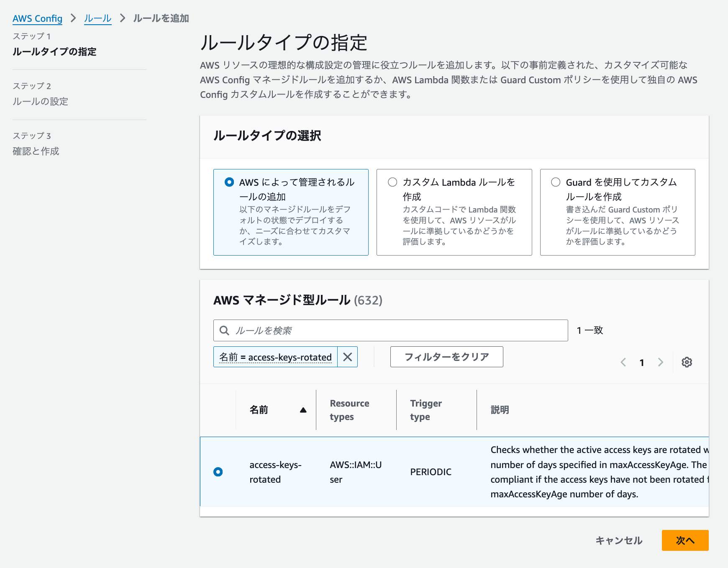The height and width of the screenshot is (568, 728).
Task: Click the PERIODIC trigger type cell
Action: click(x=431, y=472)
